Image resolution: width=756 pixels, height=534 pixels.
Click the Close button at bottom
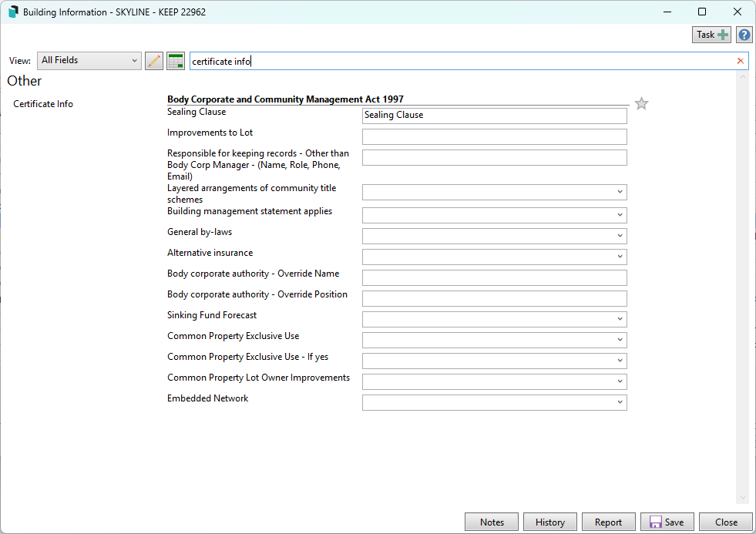tap(726, 522)
